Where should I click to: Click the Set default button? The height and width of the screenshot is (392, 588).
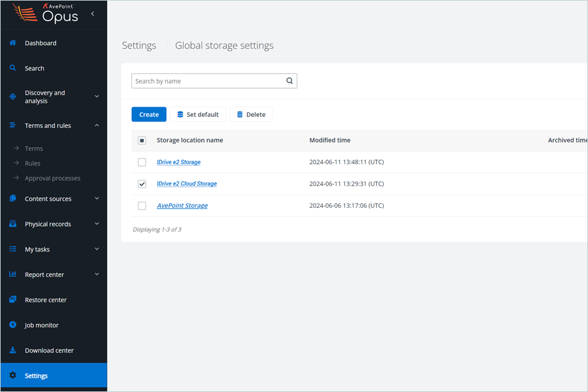pyautogui.click(x=198, y=114)
